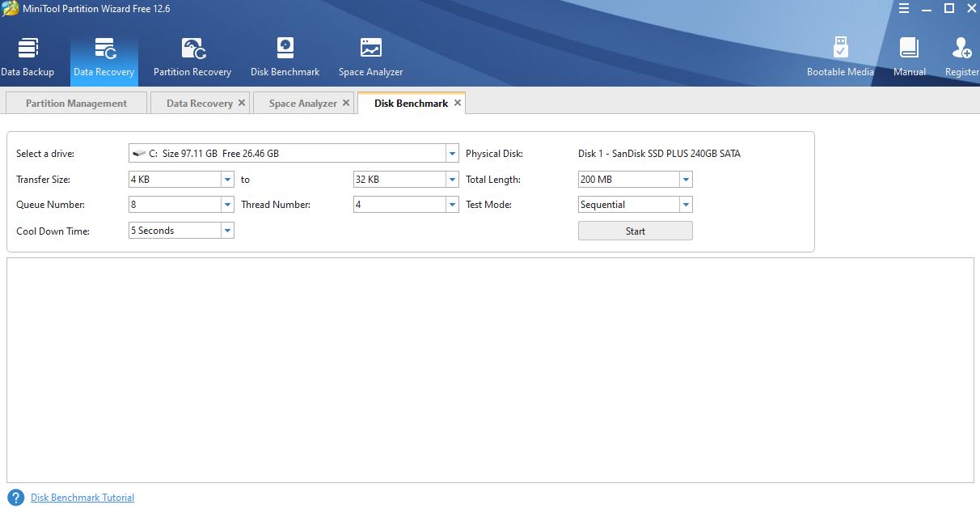The height and width of the screenshot is (509, 980).
Task: Click the Physical Disk label
Action: click(x=494, y=154)
